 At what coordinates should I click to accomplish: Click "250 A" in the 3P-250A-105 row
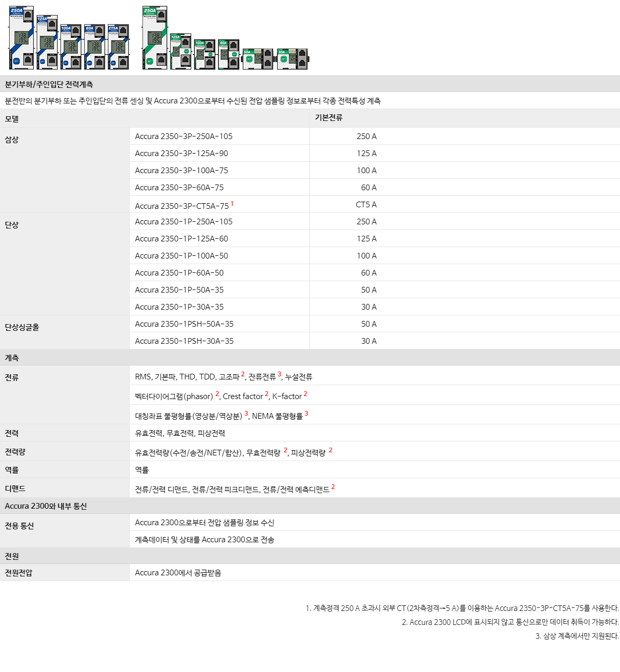367,136
